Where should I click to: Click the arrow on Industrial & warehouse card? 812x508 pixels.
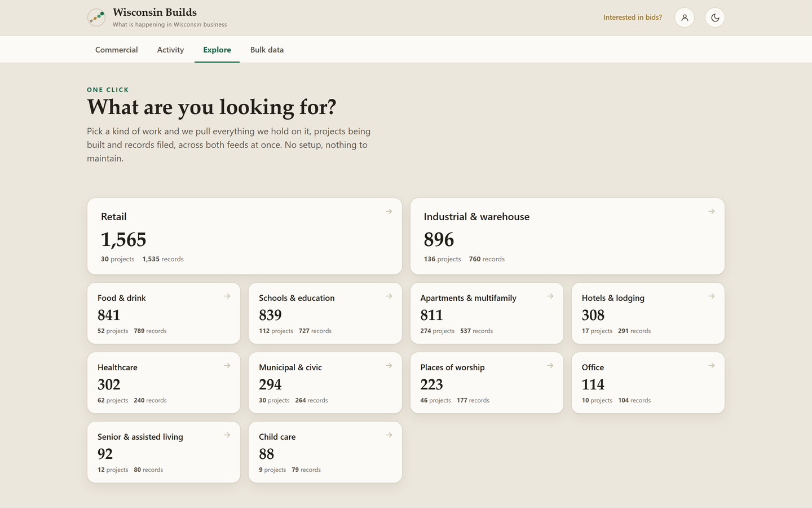712,211
